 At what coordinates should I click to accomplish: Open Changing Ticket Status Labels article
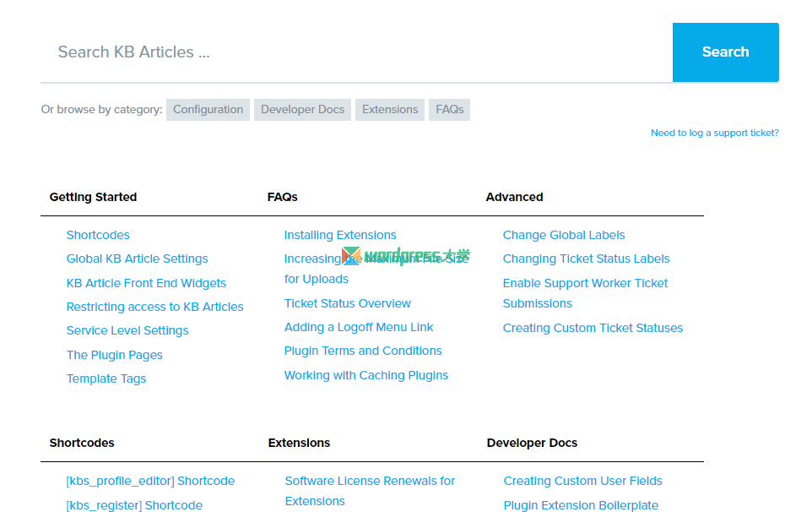[587, 259]
